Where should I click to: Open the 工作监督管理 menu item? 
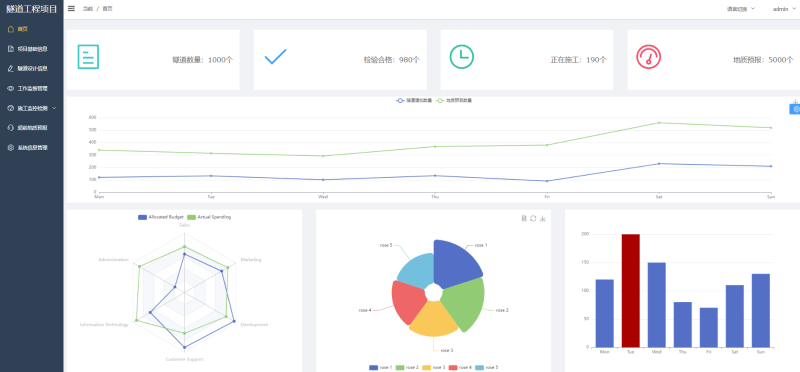(32, 88)
